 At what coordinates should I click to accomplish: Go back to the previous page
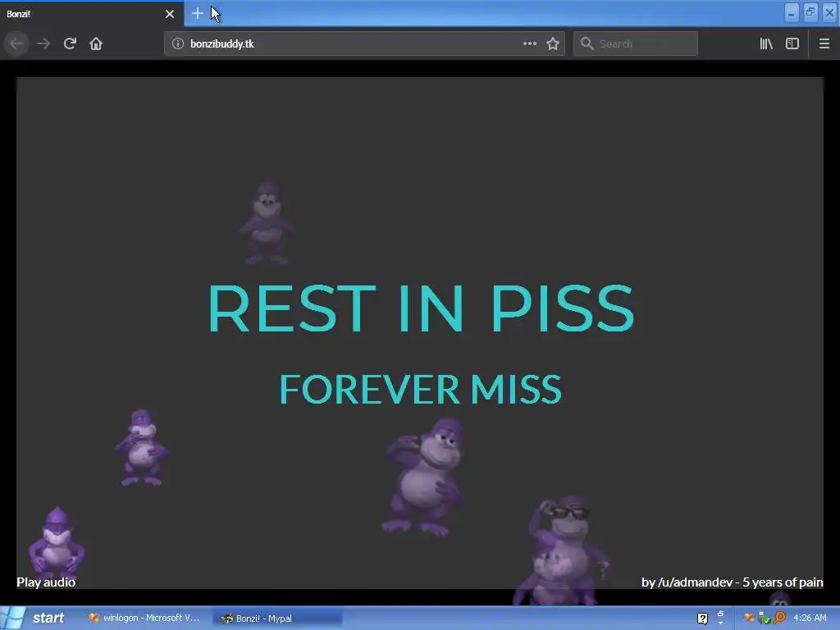pyautogui.click(x=16, y=43)
